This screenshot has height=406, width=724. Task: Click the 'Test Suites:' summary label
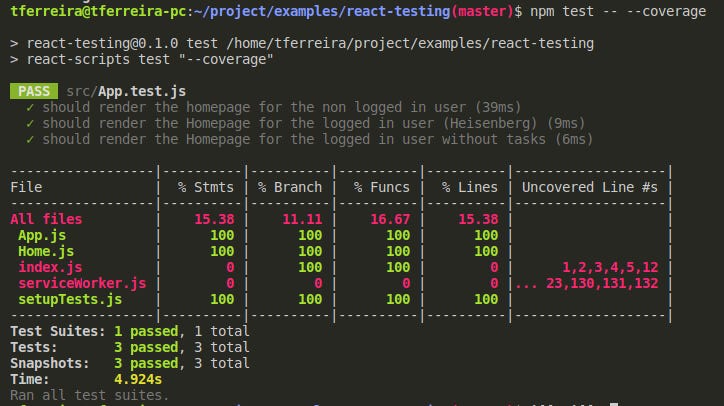tap(58, 331)
